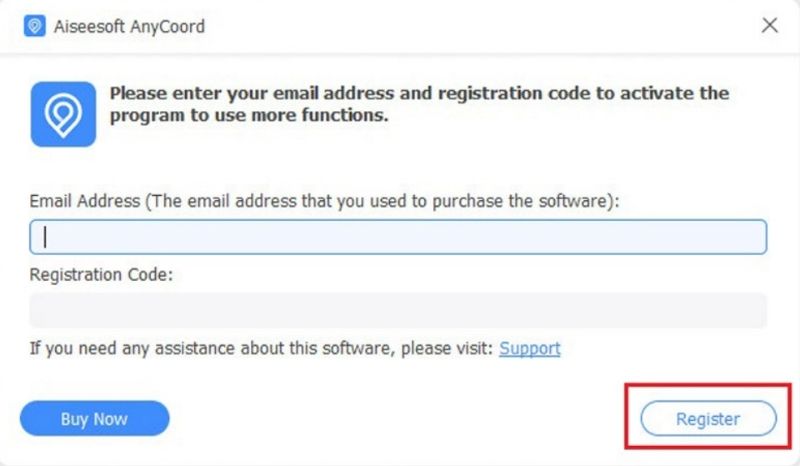Focus the Email Address input field

click(400, 237)
